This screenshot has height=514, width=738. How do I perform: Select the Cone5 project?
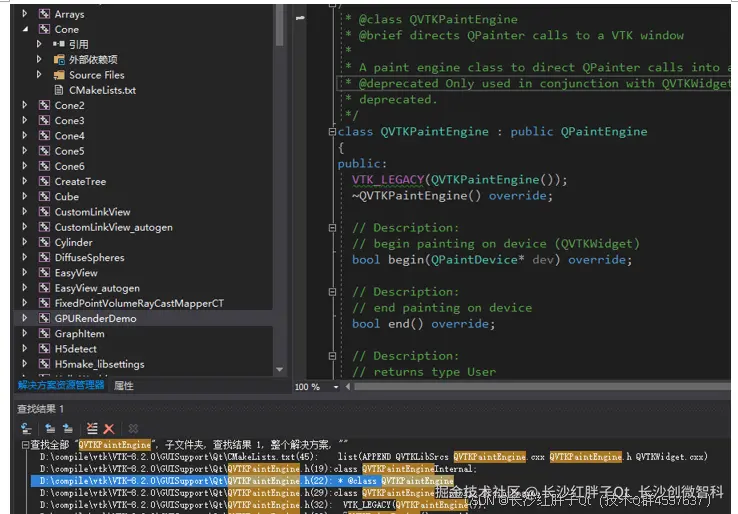[70, 151]
